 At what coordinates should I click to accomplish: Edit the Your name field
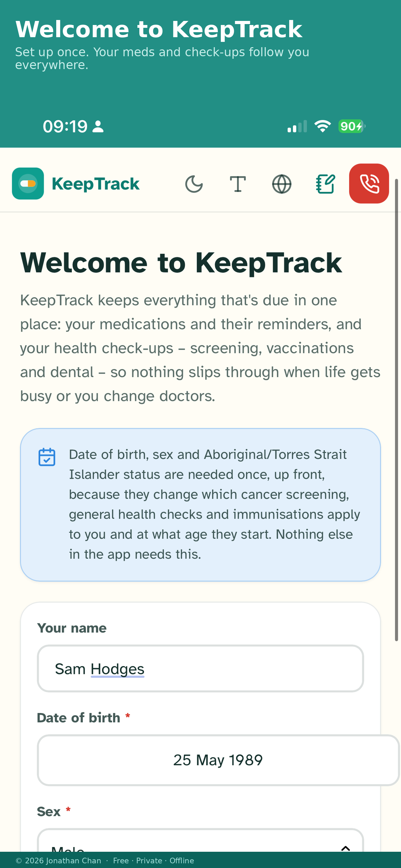coord(200,669)
